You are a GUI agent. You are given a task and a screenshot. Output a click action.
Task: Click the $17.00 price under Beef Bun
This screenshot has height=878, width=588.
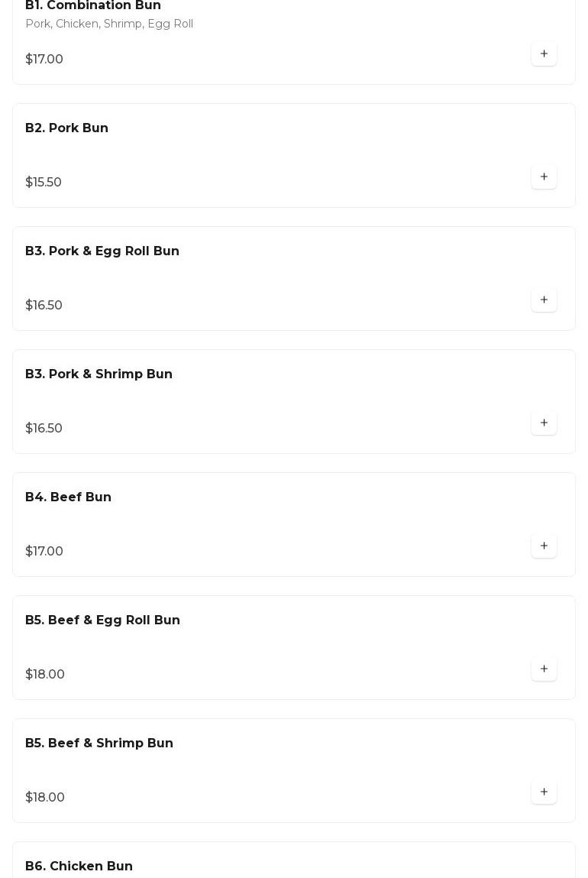point(44,552)
